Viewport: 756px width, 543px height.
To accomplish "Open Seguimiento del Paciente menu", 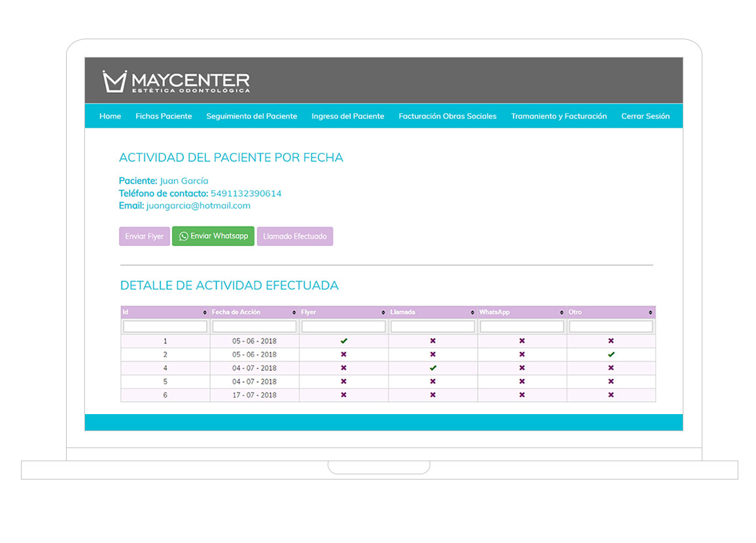I will [252, 116].
